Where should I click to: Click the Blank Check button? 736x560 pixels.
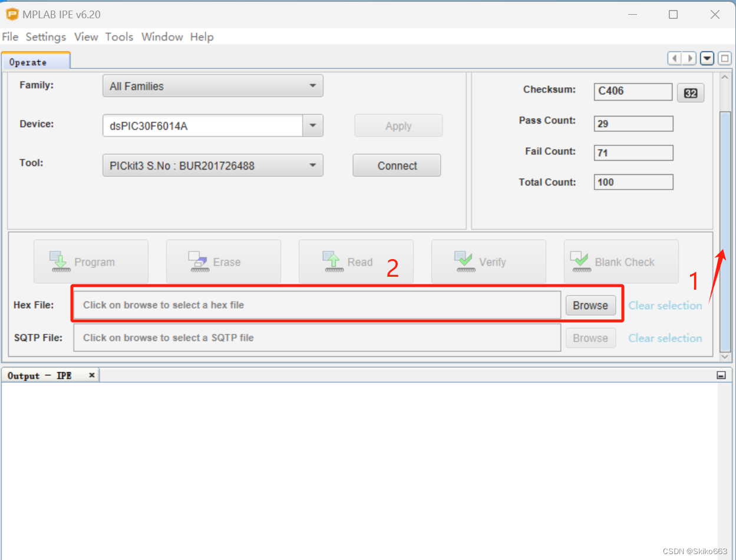pyautogui.click(x=621, y=262)
